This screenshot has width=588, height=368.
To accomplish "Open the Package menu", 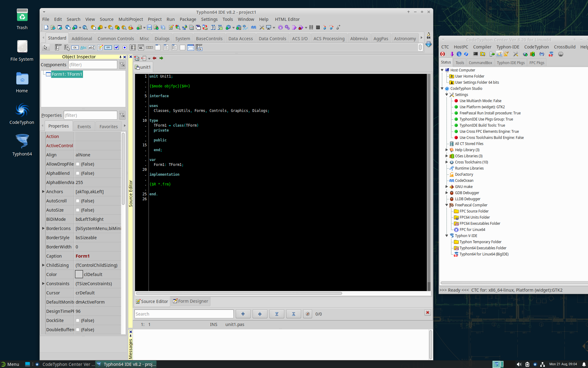I will click(188, 19).
